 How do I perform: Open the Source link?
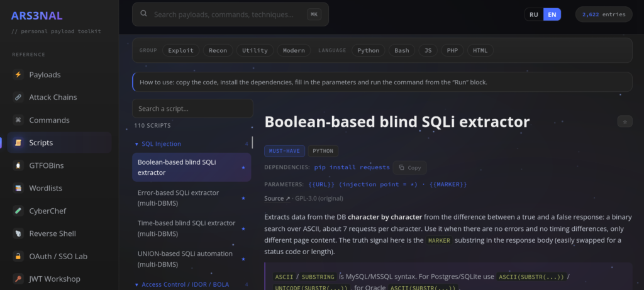[x=277, y=198]
